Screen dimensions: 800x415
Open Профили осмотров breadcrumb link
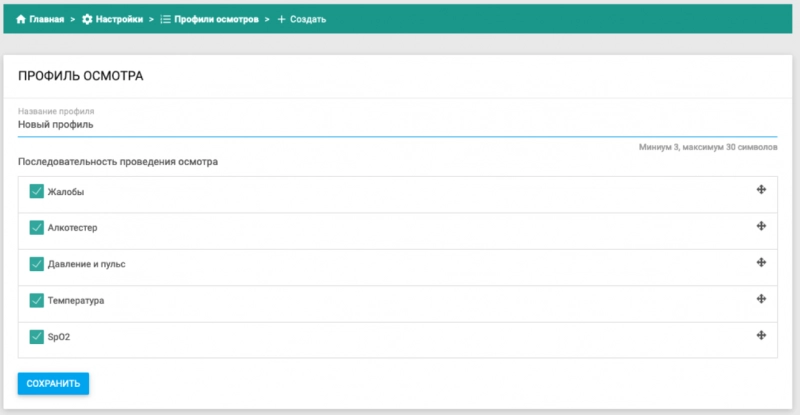coord(216,19)
